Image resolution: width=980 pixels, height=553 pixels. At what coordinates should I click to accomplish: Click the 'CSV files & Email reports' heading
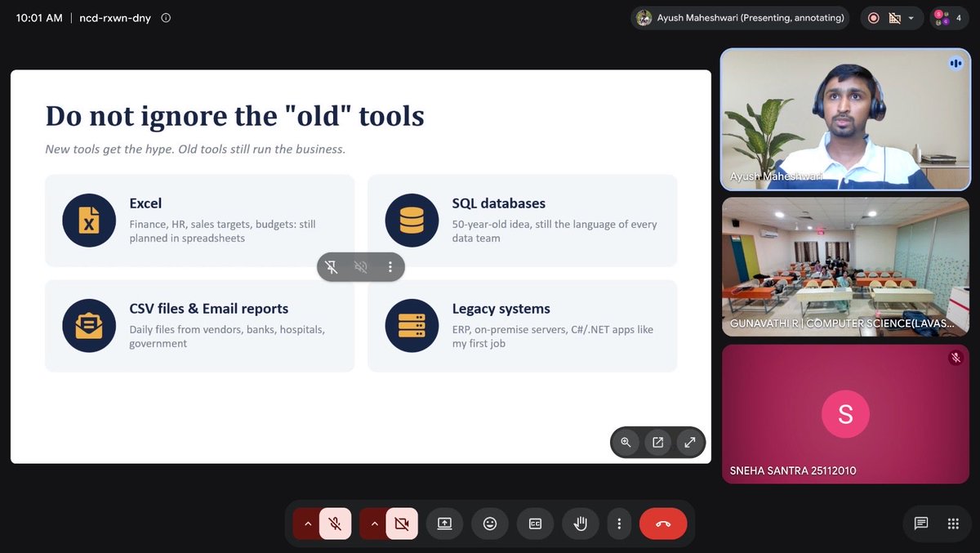pos(209,309)
